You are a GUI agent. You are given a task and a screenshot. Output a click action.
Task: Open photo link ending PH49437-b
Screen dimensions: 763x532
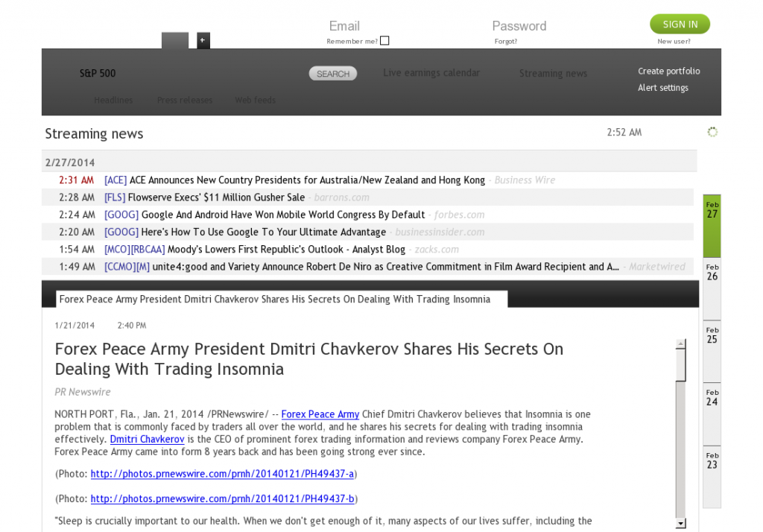pos(222,498)
